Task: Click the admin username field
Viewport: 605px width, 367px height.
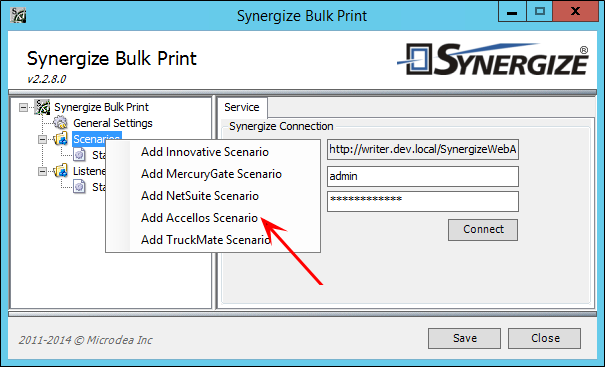Action: tap(423, 176)
